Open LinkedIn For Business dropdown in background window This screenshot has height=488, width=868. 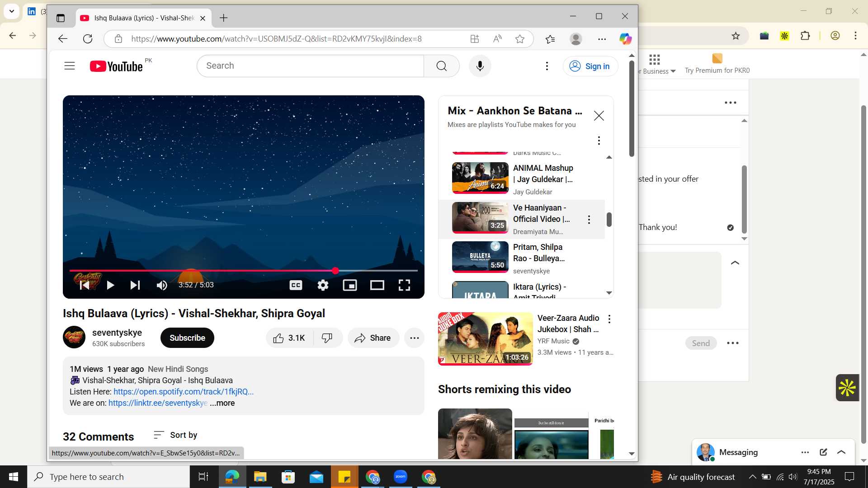pos(657,64)
